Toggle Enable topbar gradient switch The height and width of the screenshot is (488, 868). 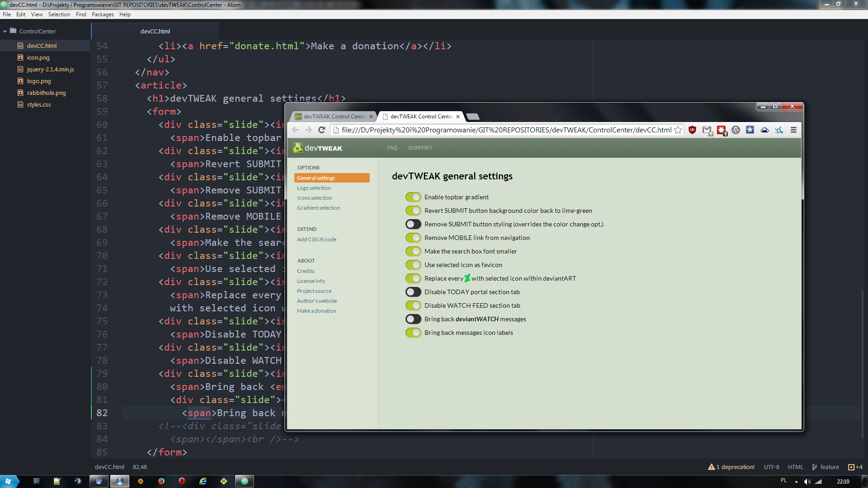point(413,197)
